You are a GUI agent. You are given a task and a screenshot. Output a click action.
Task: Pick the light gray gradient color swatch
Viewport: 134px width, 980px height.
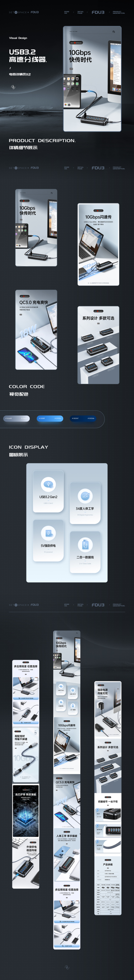point(16,418)
